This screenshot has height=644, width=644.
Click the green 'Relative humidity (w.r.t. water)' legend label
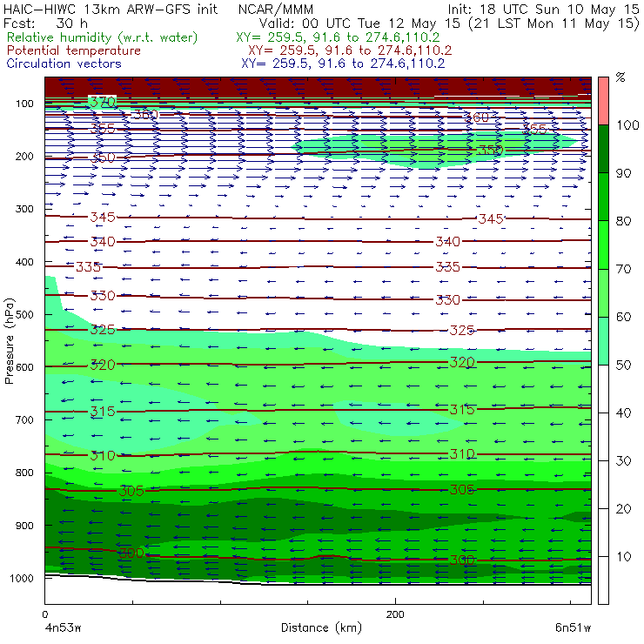tap(102, 37)
